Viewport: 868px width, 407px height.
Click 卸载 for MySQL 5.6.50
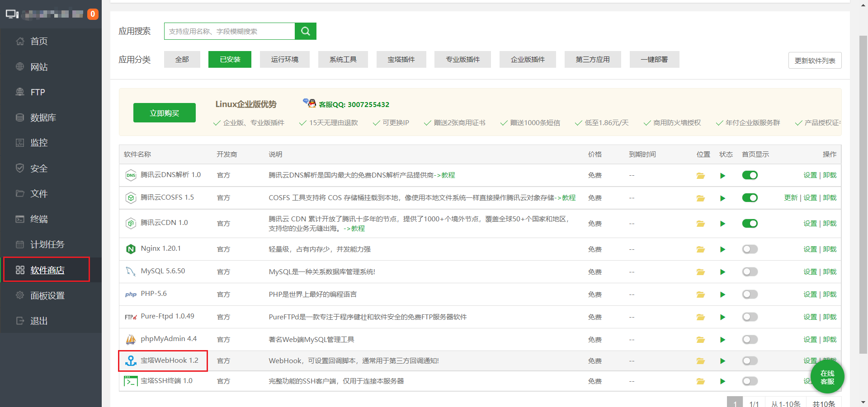click(830, 272)
